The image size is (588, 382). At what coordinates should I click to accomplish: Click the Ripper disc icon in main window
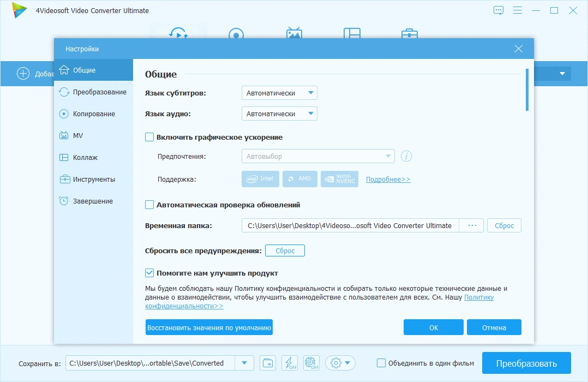coord(236,33)
